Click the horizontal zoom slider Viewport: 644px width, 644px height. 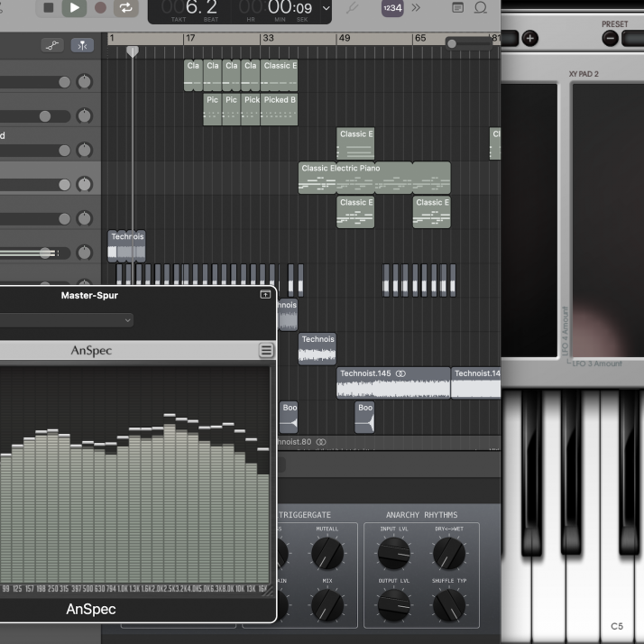(469, 43)
